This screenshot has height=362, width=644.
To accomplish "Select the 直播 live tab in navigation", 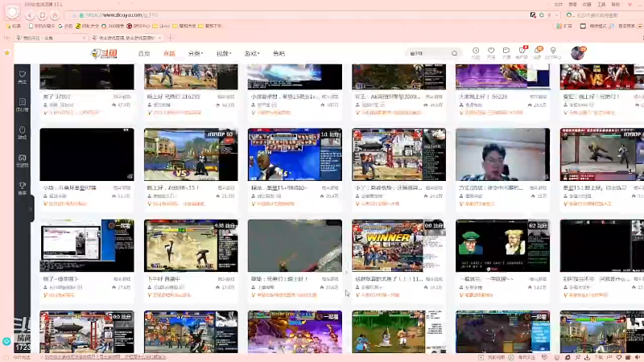I will [x=169, y=53].
